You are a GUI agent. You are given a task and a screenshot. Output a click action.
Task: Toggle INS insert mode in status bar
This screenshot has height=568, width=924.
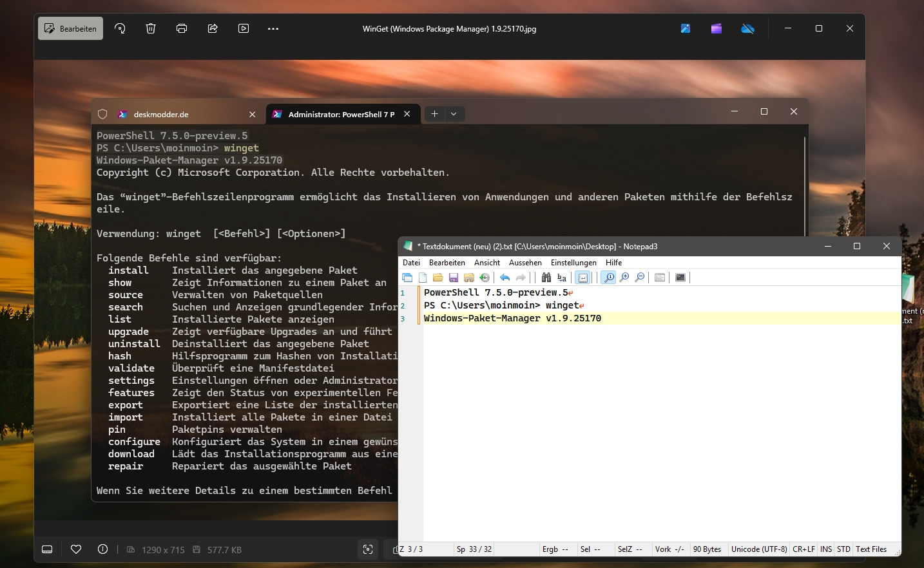(826, 549)
